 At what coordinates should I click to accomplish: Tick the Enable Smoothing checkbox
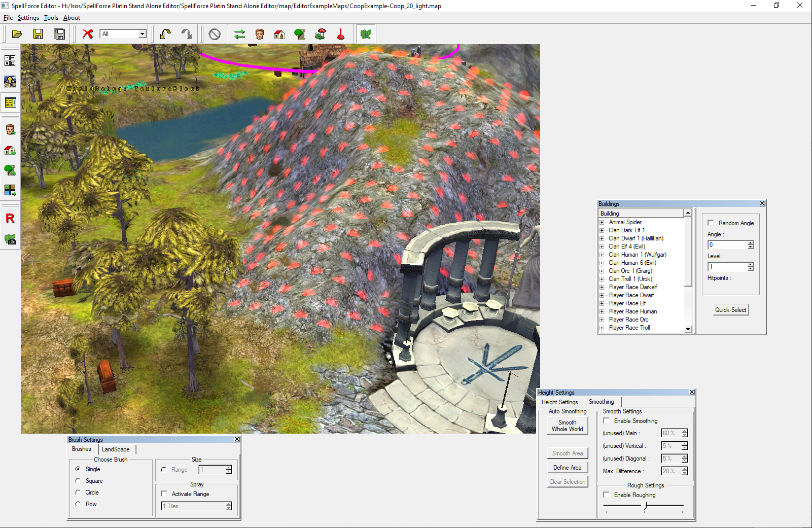coord(606,420)
